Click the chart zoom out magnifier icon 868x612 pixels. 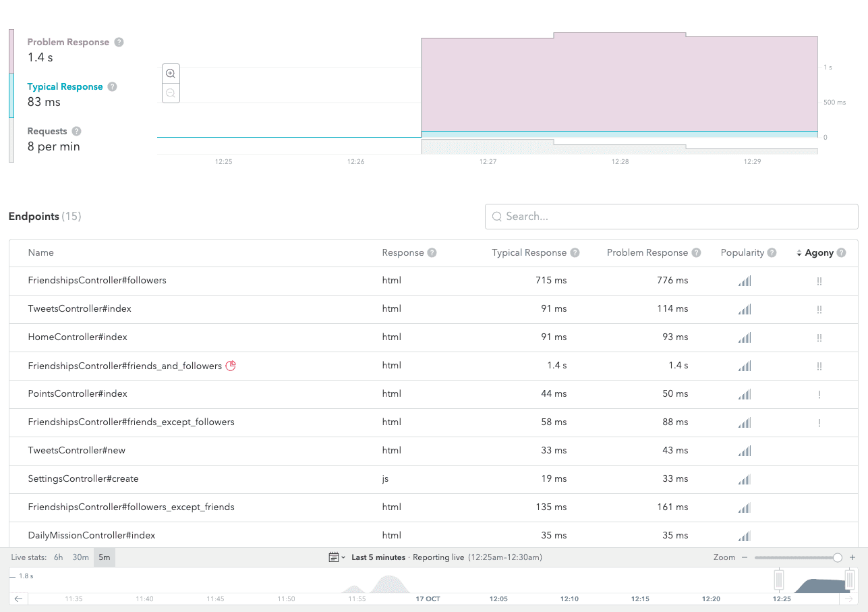point(171,93)
